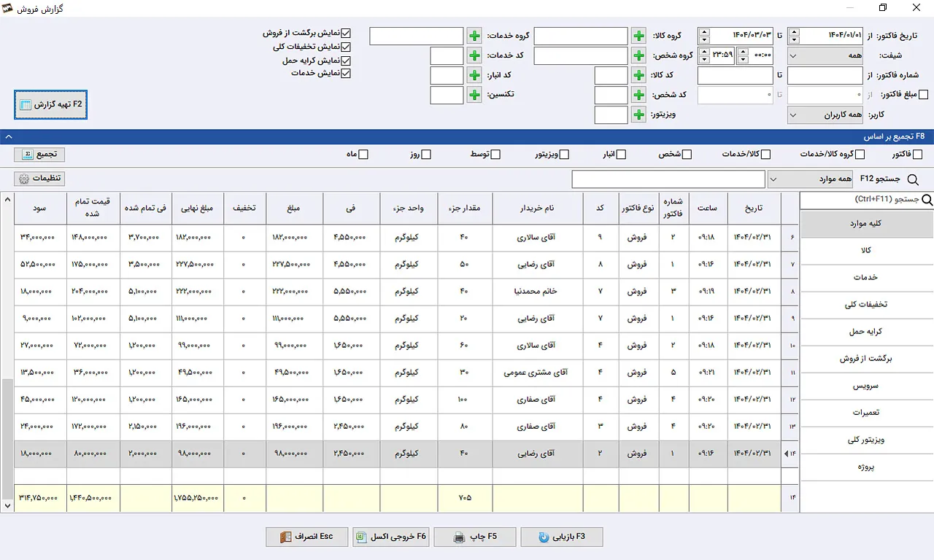Screen dimensions: 934x560
Task: Click green plus next to گروه خدمات
Action: click(x=474, y=36)
